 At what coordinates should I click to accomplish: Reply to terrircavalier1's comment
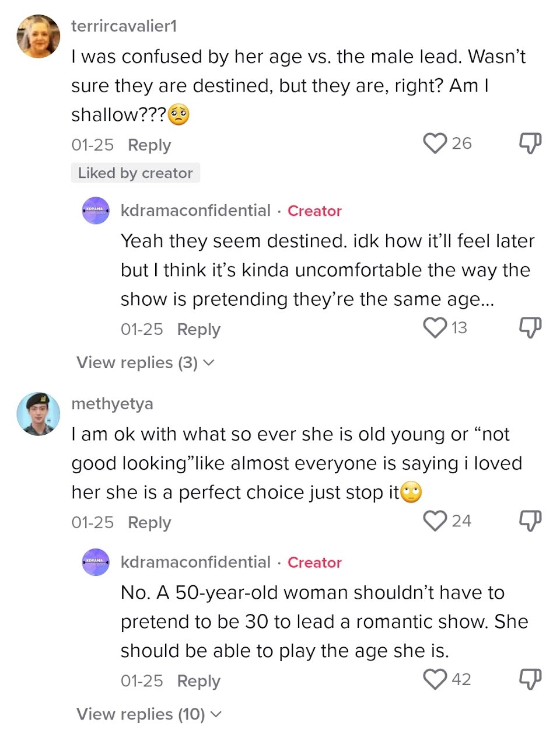(149, 145)
